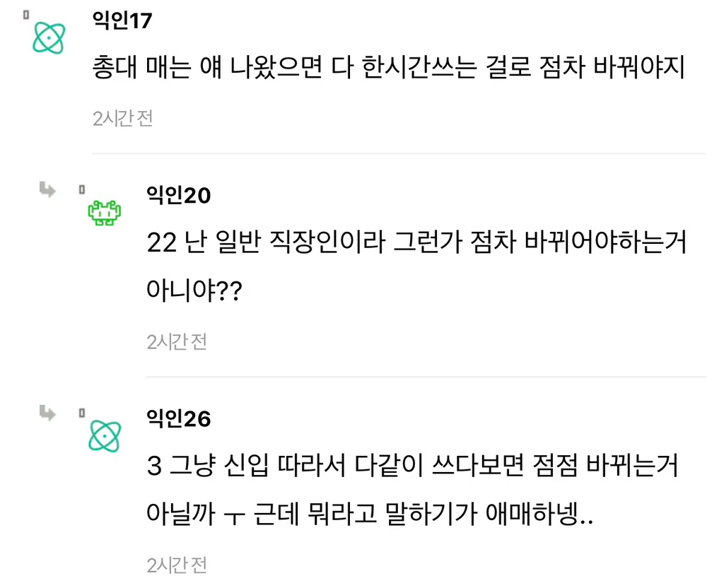This screenshot has height=588, width=724.
Task: Click the 2시간 전 timestamp under 익인17's comment
Action: [123, 119]
